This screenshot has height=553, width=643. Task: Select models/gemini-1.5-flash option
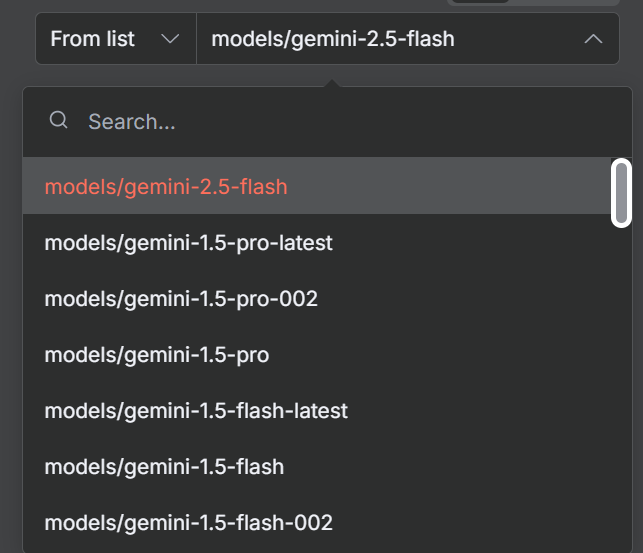(x=164, y=467)
